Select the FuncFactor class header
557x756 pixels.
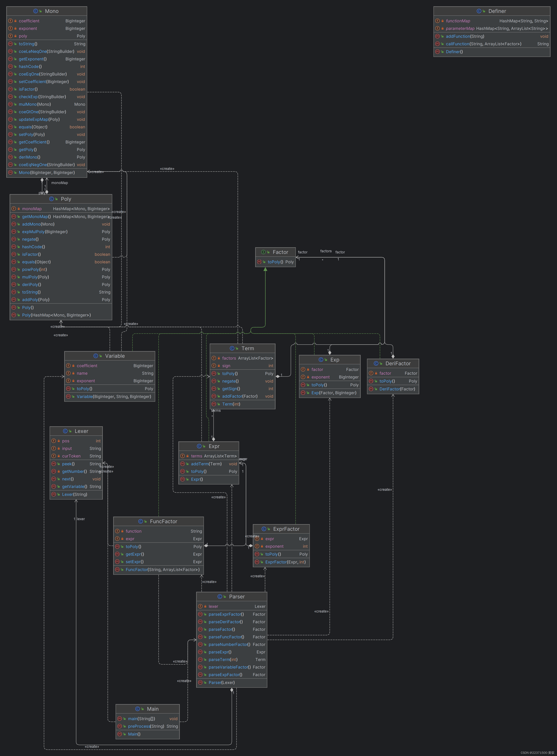point(163,521)
